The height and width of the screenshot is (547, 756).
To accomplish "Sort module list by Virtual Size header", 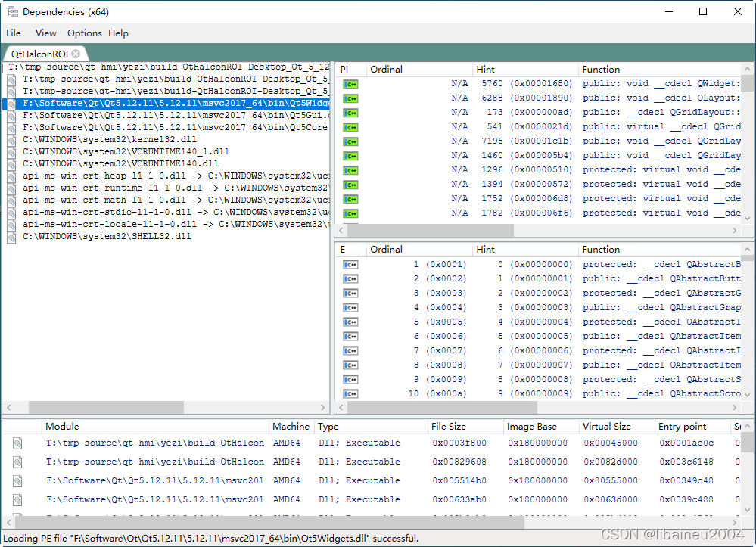I will (x=616, y=427).
